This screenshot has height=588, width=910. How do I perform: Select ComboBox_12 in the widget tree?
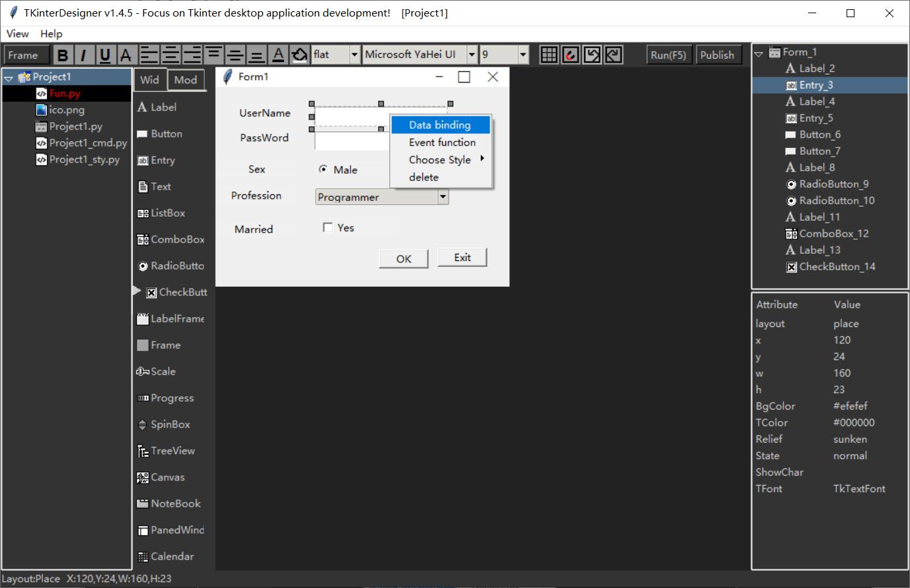pos(834,234)
